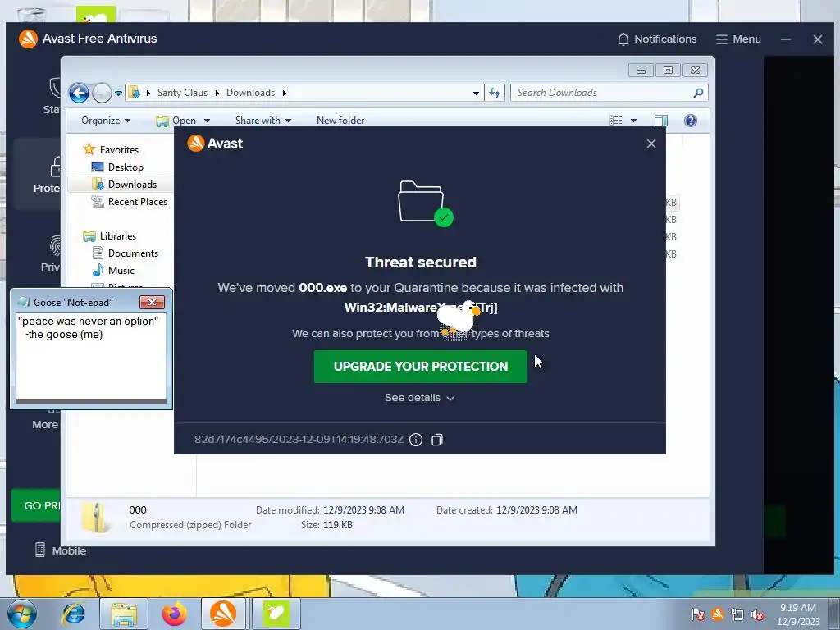Open the Avast Menu
This screenshot has width=840, height=630.
pos(738,39)
